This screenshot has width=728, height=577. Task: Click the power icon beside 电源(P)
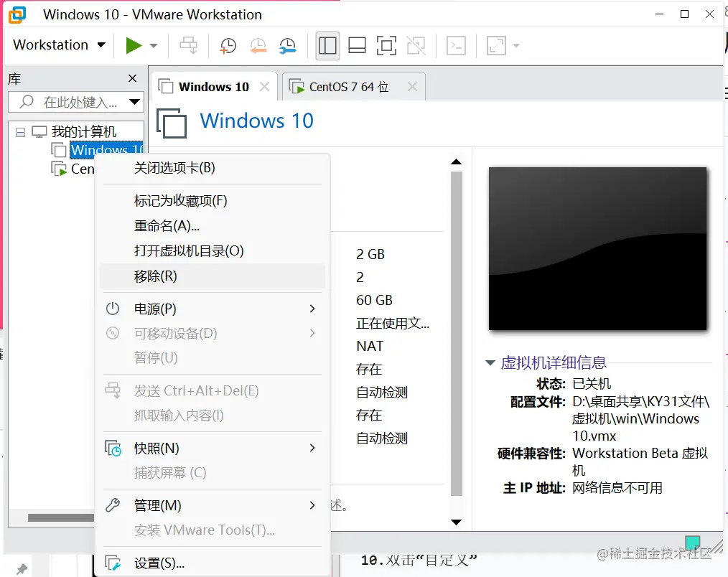112,309
